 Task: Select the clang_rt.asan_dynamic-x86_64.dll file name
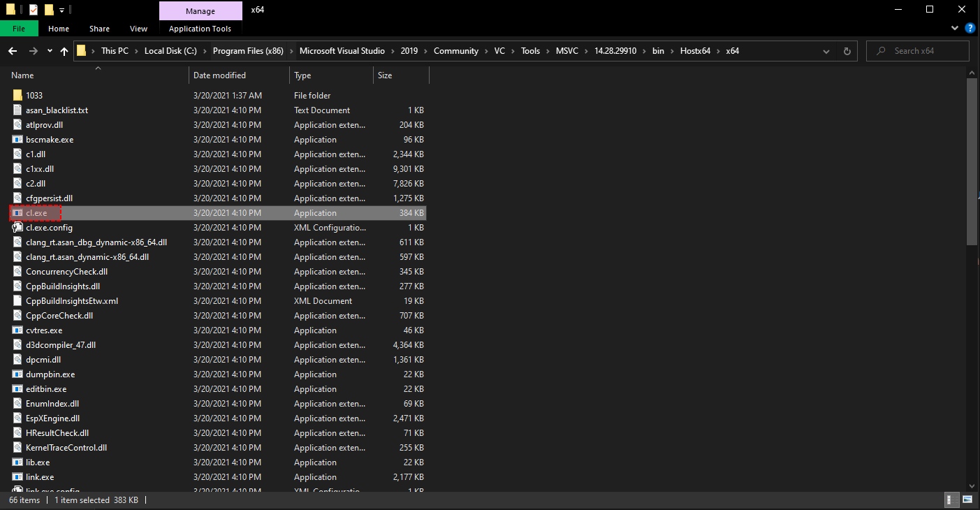(x=87, y=257)
